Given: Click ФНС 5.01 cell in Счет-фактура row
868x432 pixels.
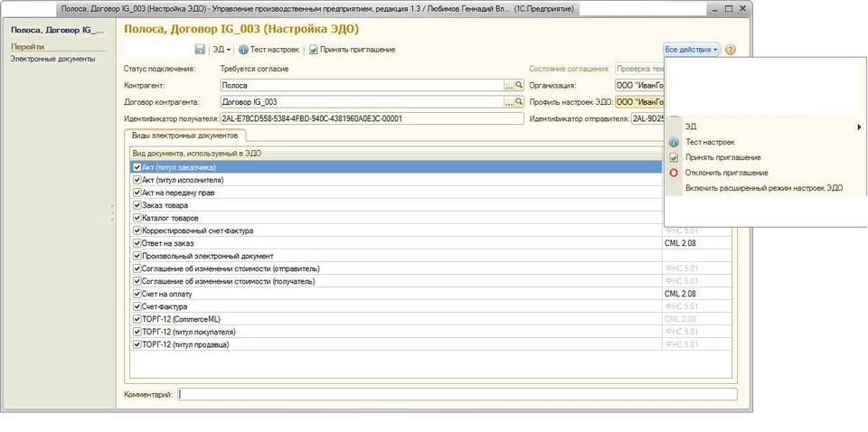Looking at the screenshot, I should coord(696,307).
